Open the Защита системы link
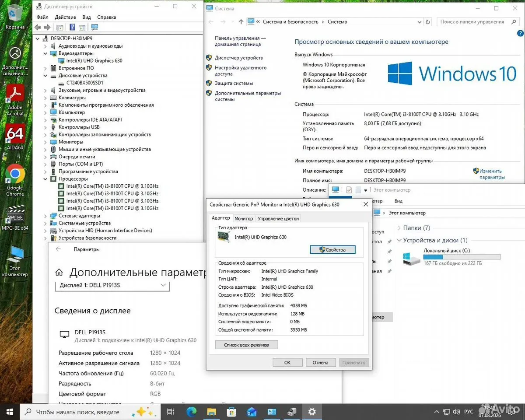Viewport: 525px width, 420px height. [234, 83]
